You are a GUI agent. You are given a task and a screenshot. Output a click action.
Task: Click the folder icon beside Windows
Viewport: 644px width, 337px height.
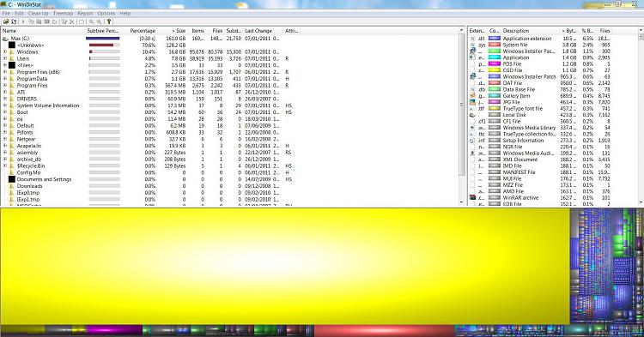[12, 52]
